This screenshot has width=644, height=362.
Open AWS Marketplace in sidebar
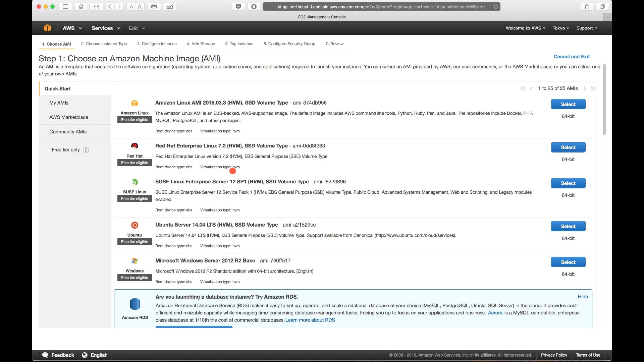tap(69, 117)
